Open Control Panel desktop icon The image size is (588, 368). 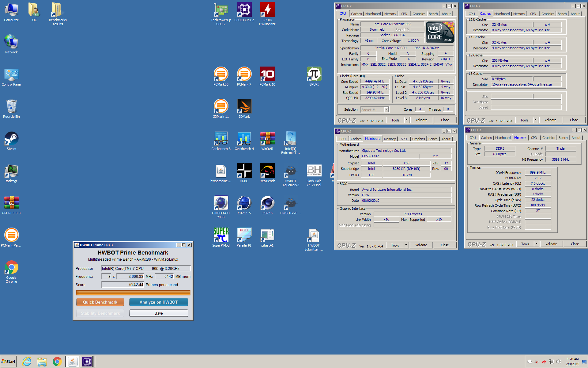(11, 77)
